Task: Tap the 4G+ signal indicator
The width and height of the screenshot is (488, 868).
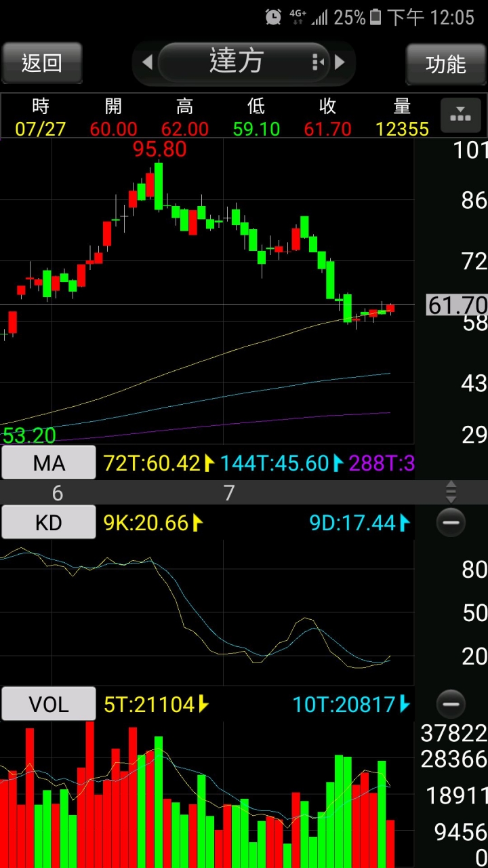Action: [x=298, y=17]
